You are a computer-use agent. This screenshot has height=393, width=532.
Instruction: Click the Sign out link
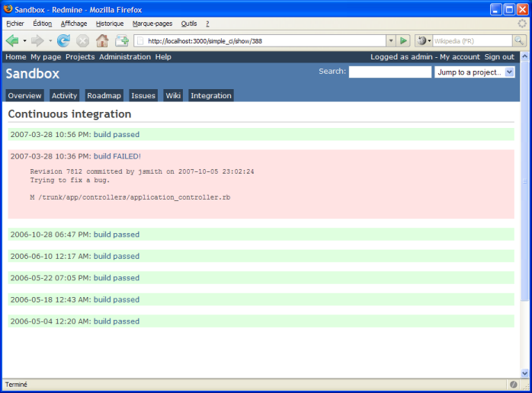(499, 57)
